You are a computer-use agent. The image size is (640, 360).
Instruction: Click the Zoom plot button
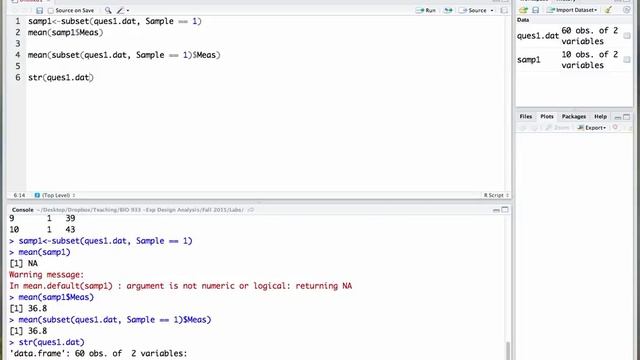557,128
